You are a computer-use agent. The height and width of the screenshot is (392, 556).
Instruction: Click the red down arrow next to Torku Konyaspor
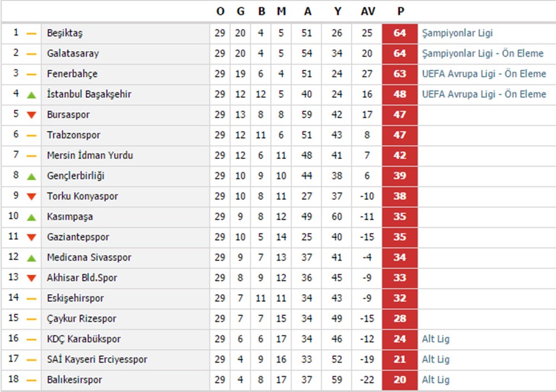pyautogui.click(x=32, y=196)
